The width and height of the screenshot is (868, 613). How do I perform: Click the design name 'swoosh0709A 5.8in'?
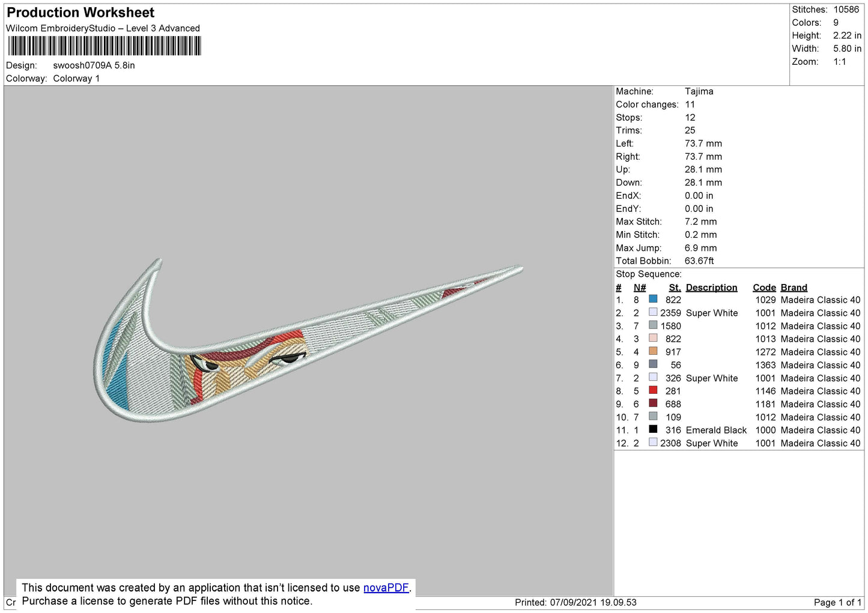tap(94, 65)
